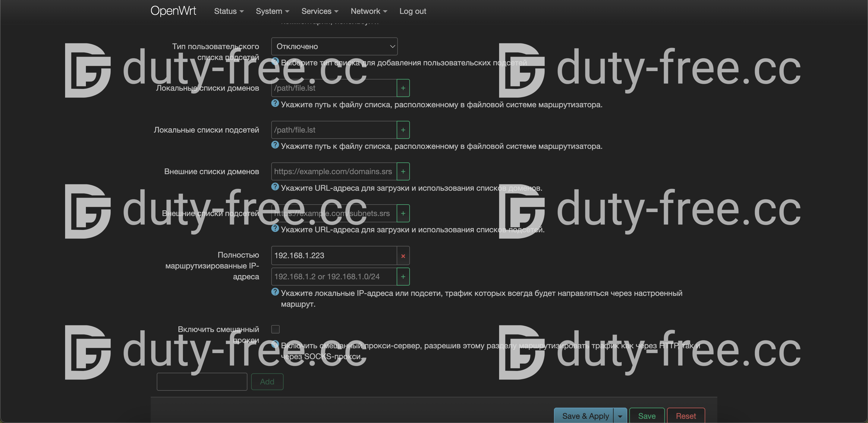Viewport: 868px width, 423px height.
Task: Open the Services menu
Action: pyautogui.click(x=319, y=11)
